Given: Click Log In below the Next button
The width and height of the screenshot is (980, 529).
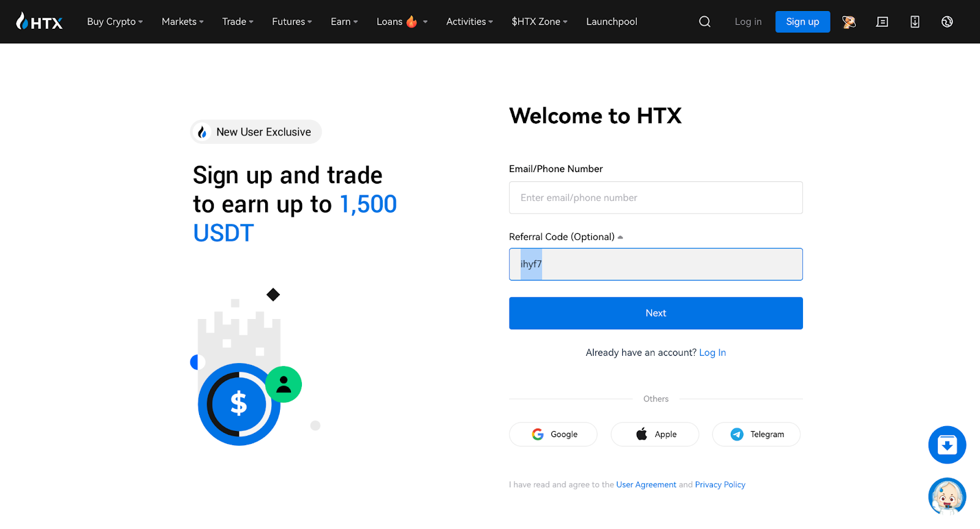Looking at the screenshot, I should coord(712,352).
